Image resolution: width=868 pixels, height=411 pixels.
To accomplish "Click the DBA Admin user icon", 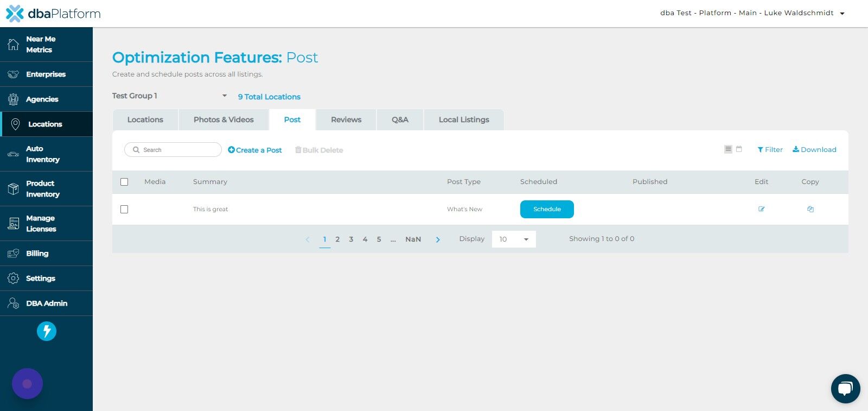I will (14, 303).
